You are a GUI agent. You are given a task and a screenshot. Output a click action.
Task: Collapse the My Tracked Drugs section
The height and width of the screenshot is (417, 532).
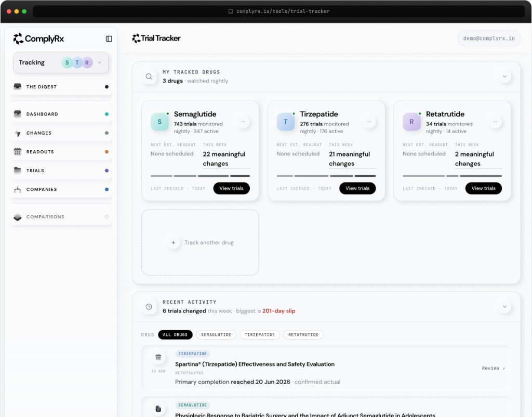504,76
